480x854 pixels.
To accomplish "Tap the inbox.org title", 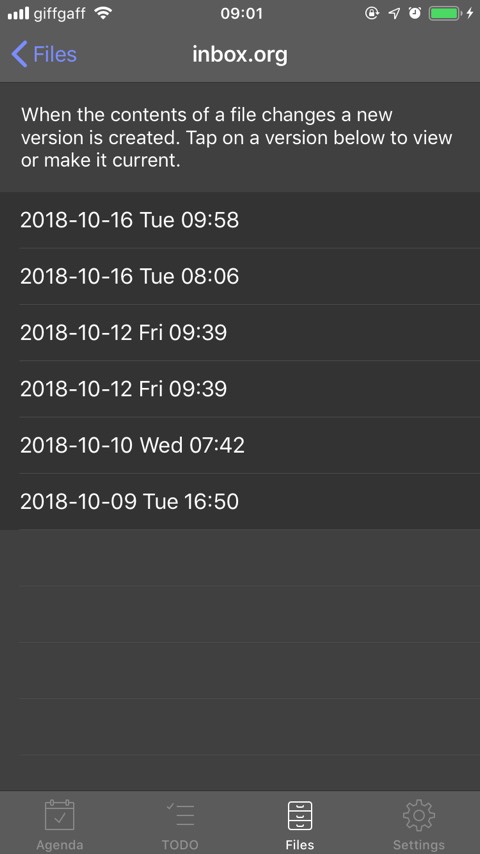I will click(x=240, y=54).
